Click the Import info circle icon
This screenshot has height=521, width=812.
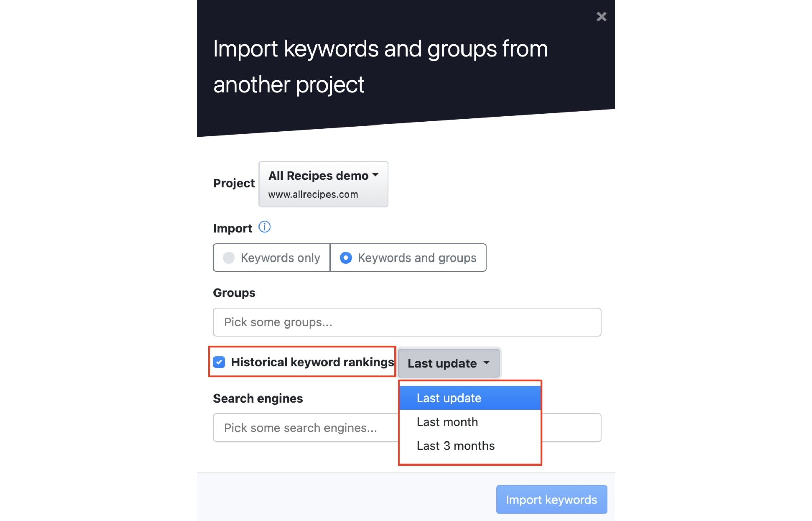pyautogui.click(x=264, y=227)
